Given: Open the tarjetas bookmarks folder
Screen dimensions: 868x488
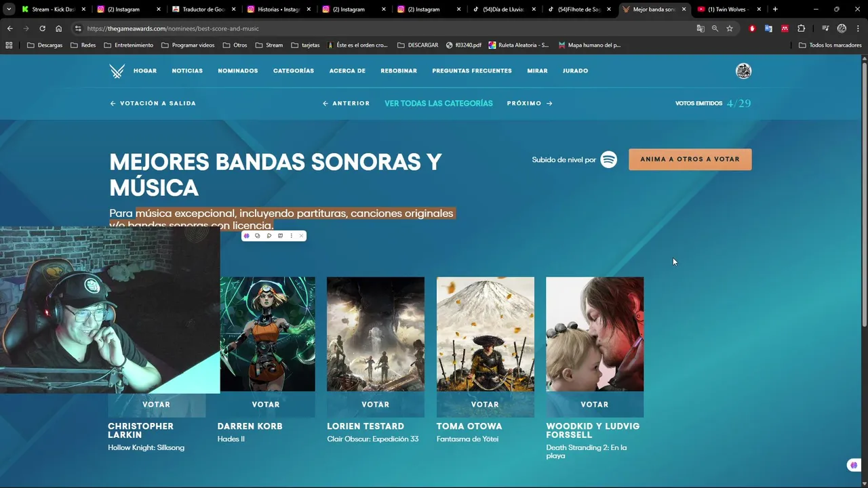Looking at the screenshot, I should pos(305,45).
